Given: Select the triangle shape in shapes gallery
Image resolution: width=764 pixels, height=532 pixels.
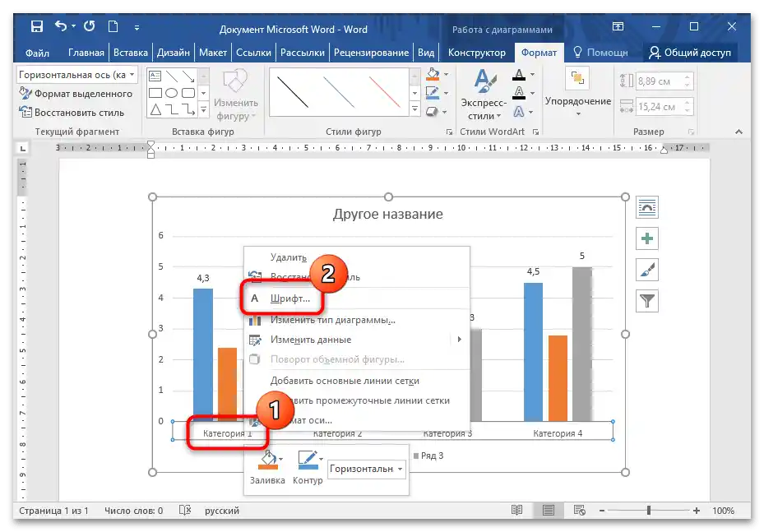Looking at the screenshot, I should point(155,109).
